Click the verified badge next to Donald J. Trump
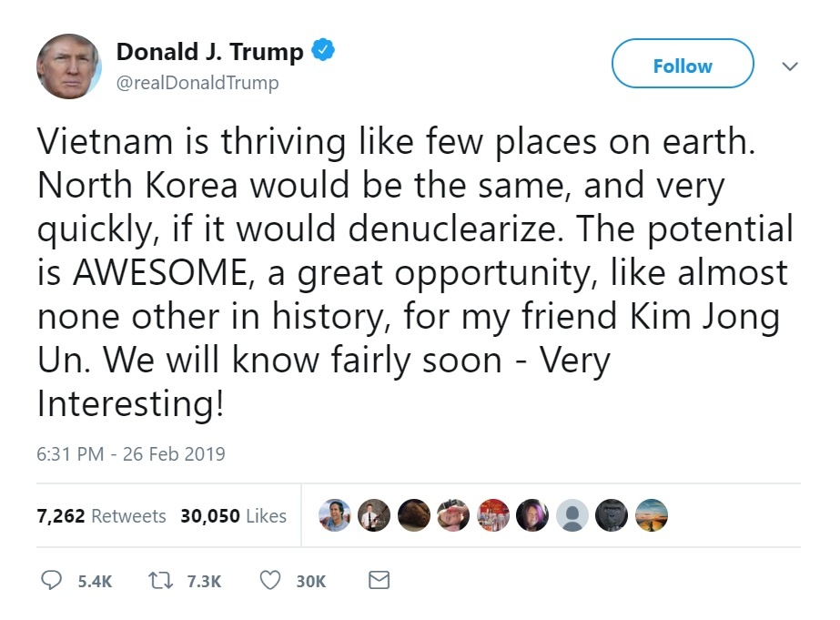Viewport: 840px width, 620px height. (x=321, y=51)
